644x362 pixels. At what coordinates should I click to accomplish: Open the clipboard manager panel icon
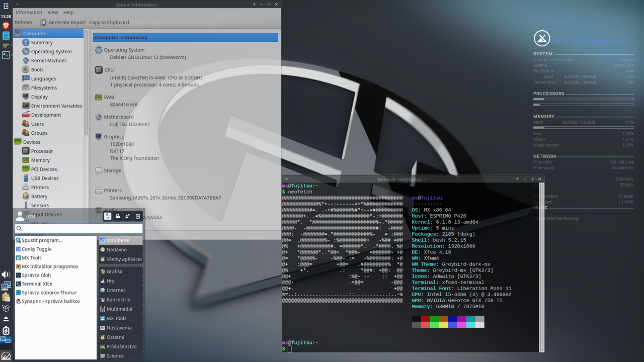tap(6, 297)
